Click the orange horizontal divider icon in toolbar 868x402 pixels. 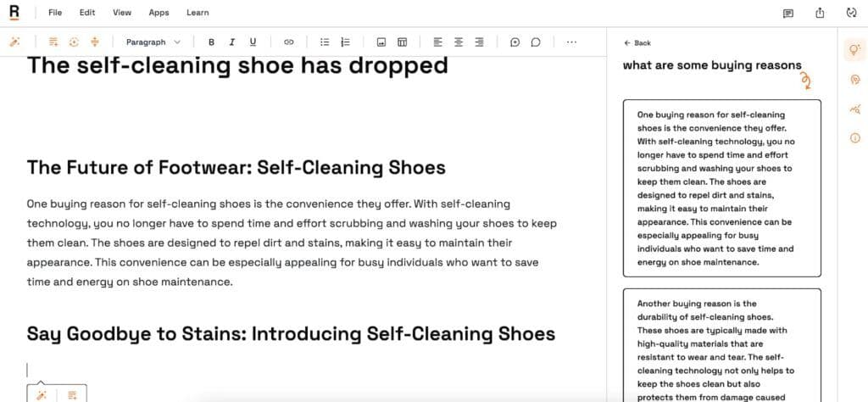tap(95, 42)
